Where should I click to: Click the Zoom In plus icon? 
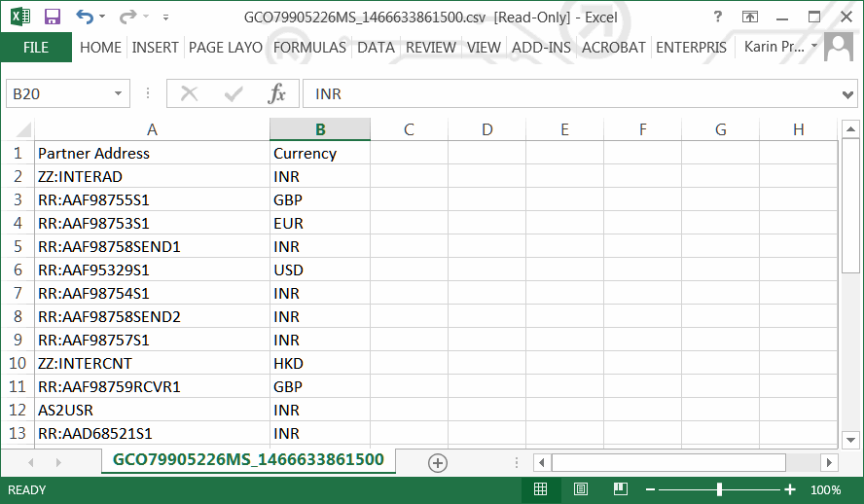[790, 489]
